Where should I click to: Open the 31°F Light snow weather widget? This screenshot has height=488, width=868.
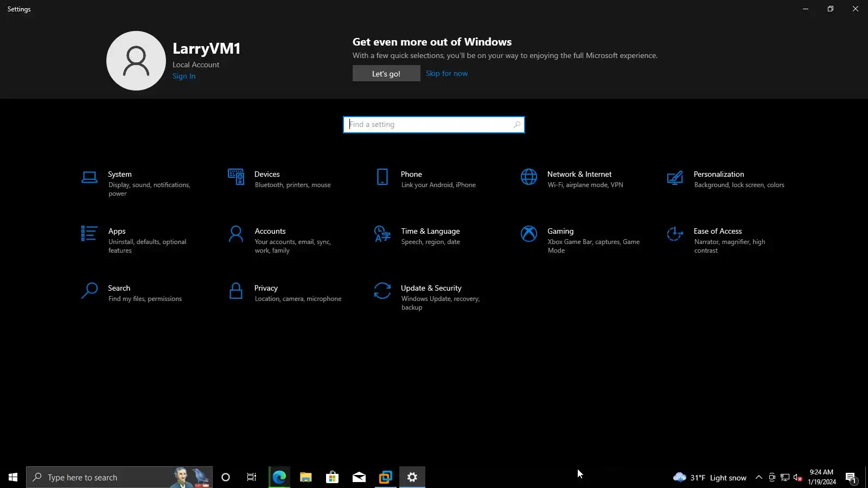[710, 478]
